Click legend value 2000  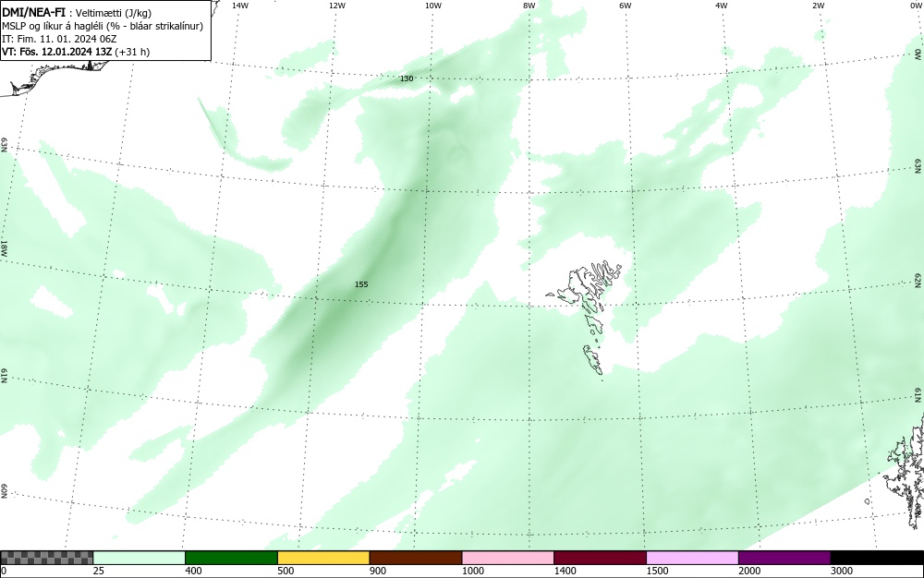[x=749, y=571]
